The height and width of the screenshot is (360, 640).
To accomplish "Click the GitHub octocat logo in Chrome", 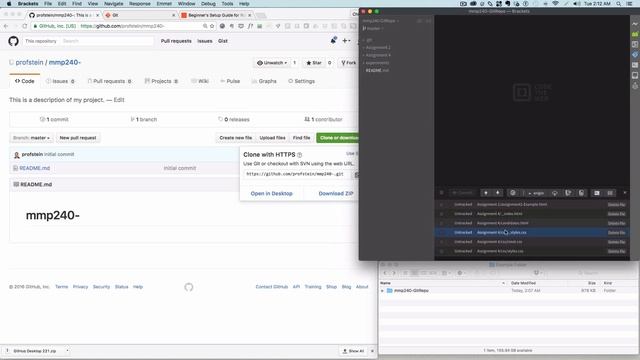I will click(13, 41).
